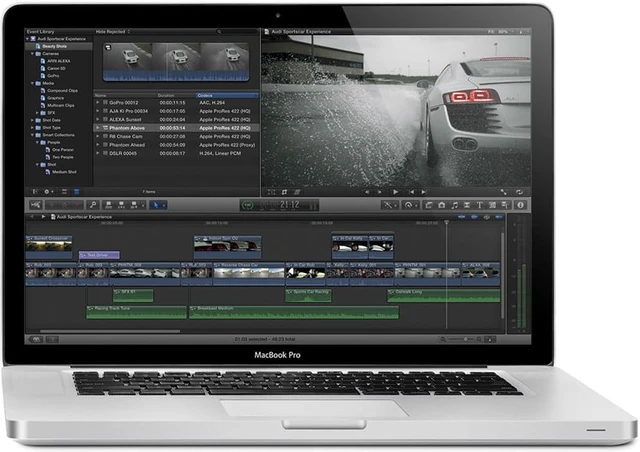The image size is (640, 452).
Task: Expand the SFX folder
Action: pos(37,113)
